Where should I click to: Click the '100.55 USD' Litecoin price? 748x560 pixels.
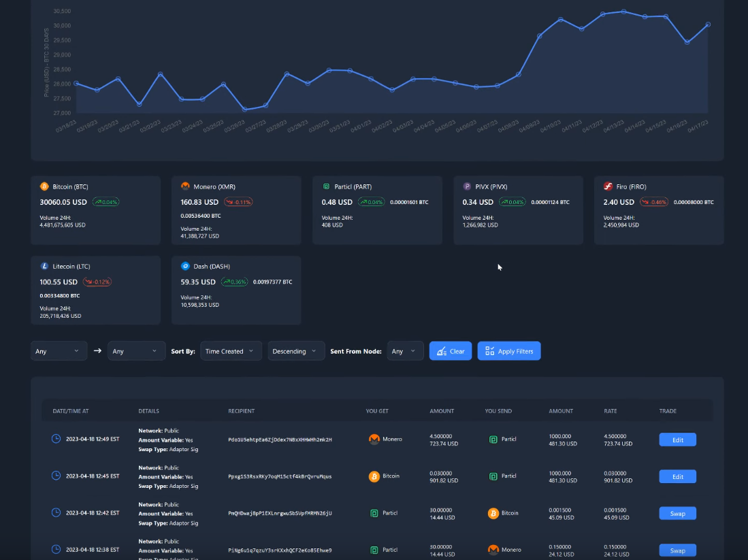click(59, 282)
